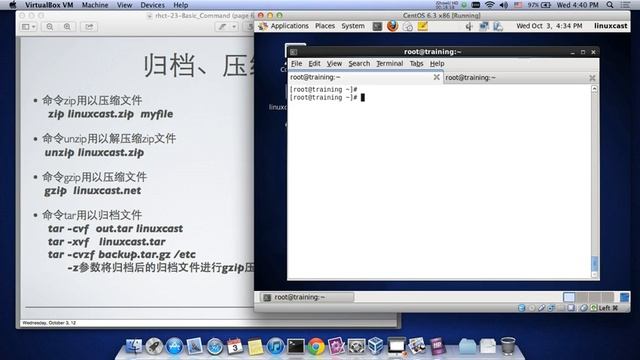Switch to the second workspace
Image resolution: width=640 pixels, height=360 pixels.
click(x=582, y=297)
